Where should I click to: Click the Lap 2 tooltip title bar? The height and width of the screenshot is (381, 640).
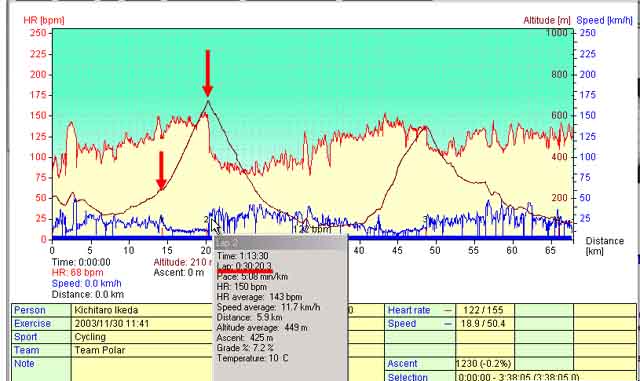(280, 243)
